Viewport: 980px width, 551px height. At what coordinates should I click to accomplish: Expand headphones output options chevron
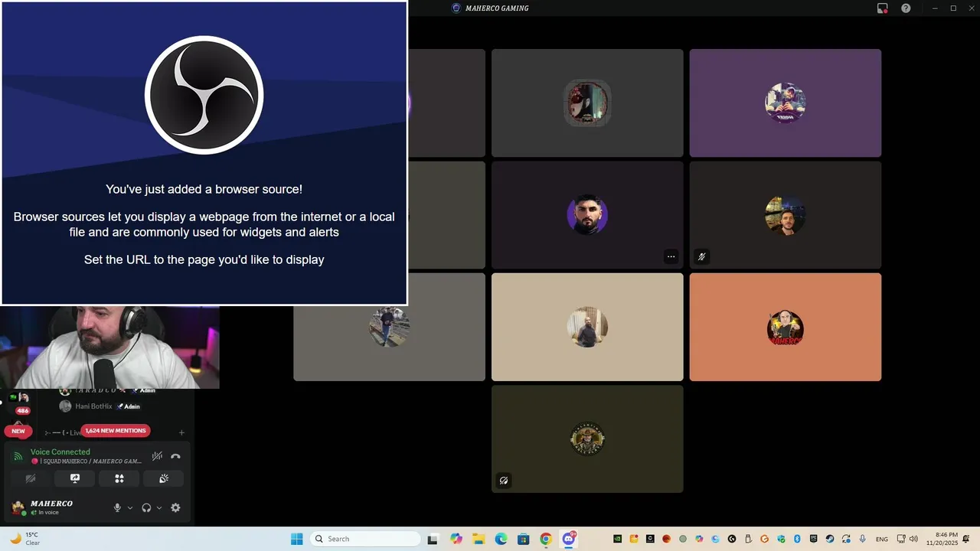[x=158, y=507]
